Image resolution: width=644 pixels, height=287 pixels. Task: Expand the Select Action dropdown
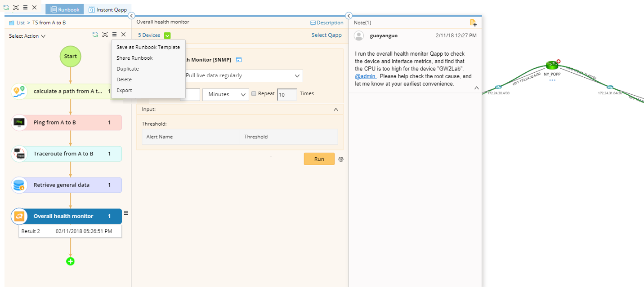[x=27, y=36]
